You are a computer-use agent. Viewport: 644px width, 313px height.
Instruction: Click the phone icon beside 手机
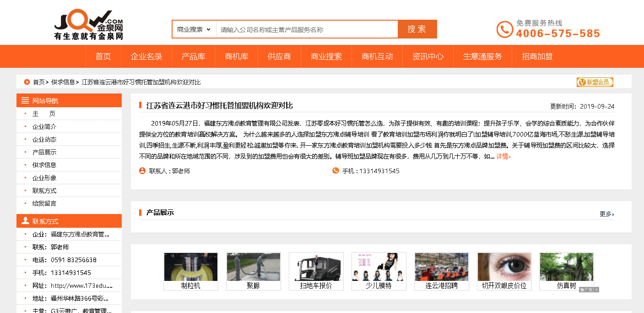[336, 170]
